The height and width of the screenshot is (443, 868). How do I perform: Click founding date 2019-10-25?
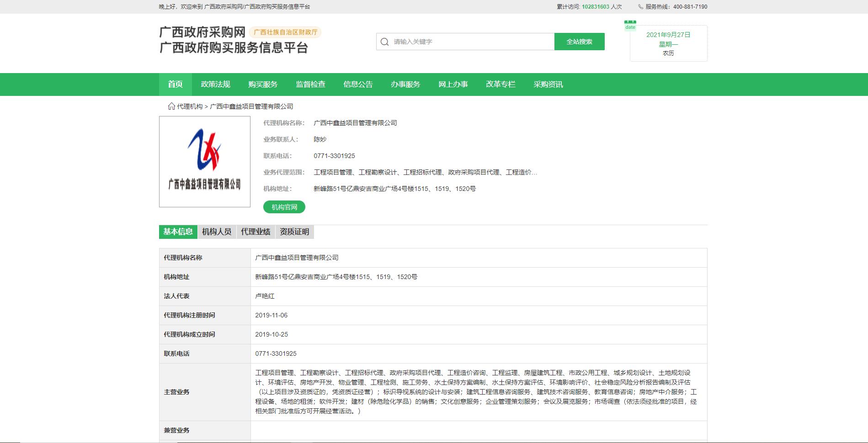point(272,334)
